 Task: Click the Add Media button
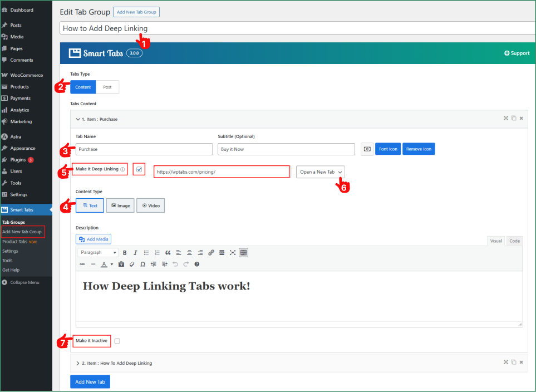[94, 239]
